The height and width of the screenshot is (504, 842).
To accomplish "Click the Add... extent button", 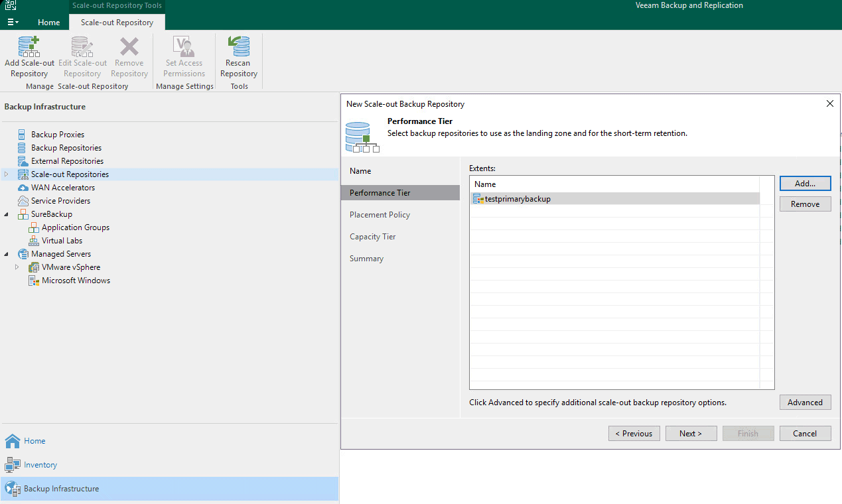I will click(805, 183).
